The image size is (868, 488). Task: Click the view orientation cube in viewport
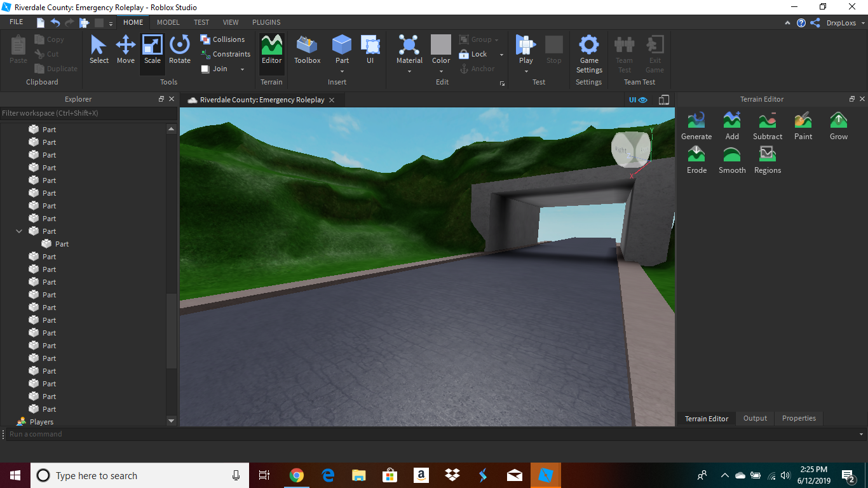click(x=631, y=149)
